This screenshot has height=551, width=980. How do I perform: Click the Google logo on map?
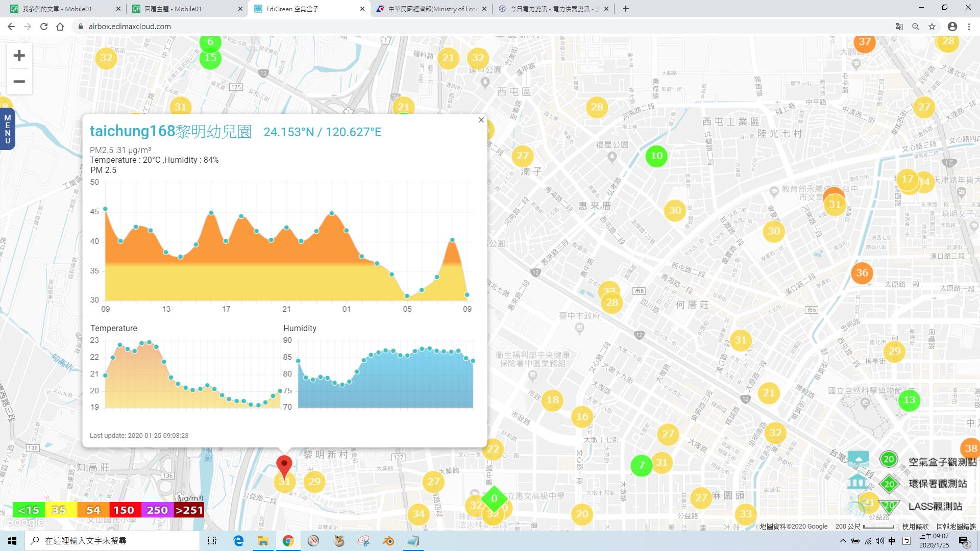[24, 522]
